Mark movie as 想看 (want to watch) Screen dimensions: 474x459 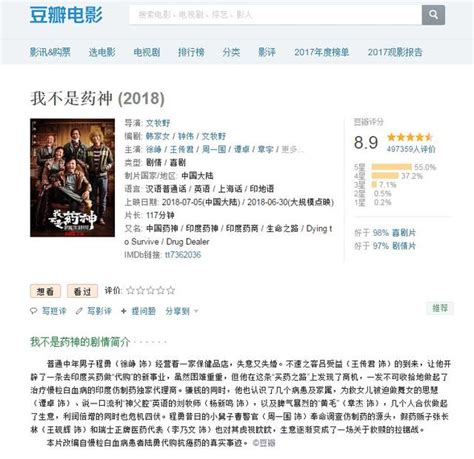[45, 291]
